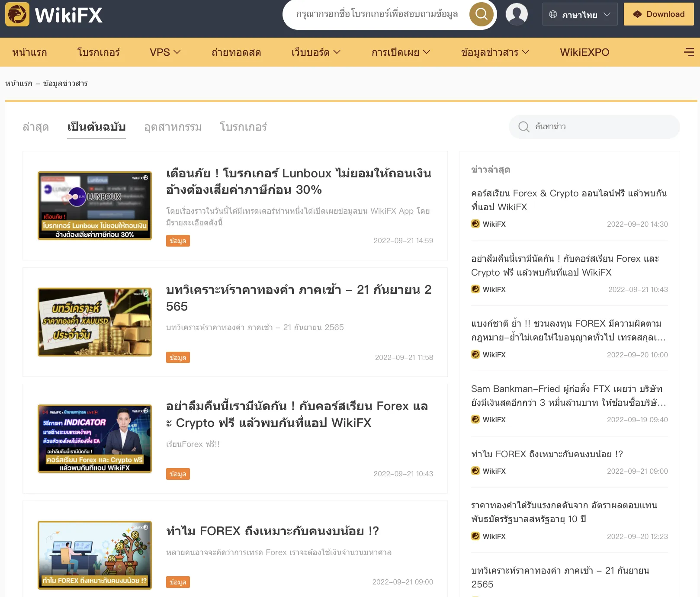
Task: Click the Download button
Action: click(659, 14)
